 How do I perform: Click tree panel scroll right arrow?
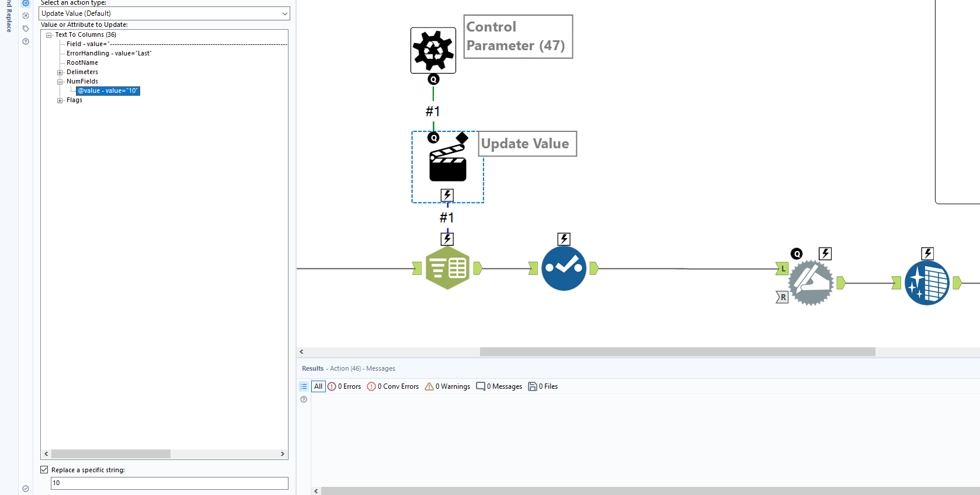[283, 454]
